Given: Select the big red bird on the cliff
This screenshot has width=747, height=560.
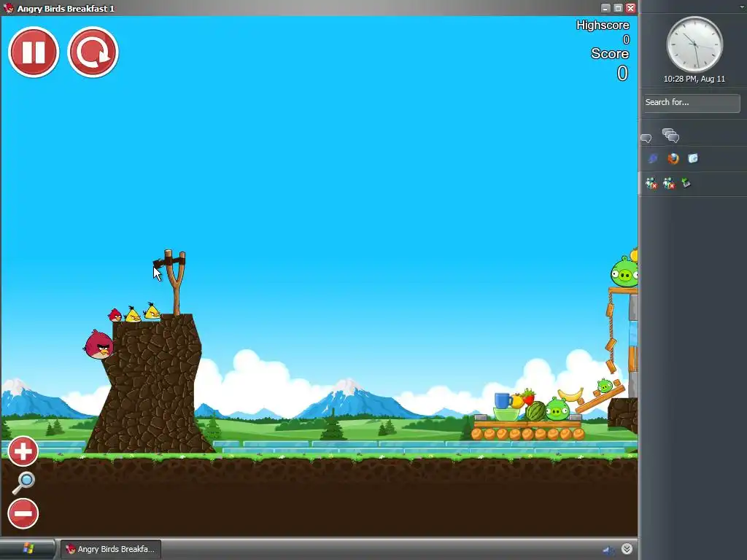Looking at the screenshot, I should tap(98, 344).
